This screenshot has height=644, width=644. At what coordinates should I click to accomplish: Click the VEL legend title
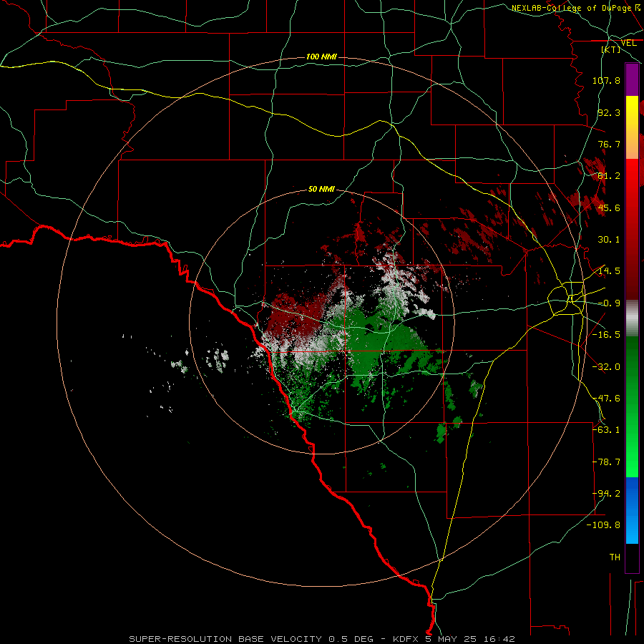pos(628,43)
